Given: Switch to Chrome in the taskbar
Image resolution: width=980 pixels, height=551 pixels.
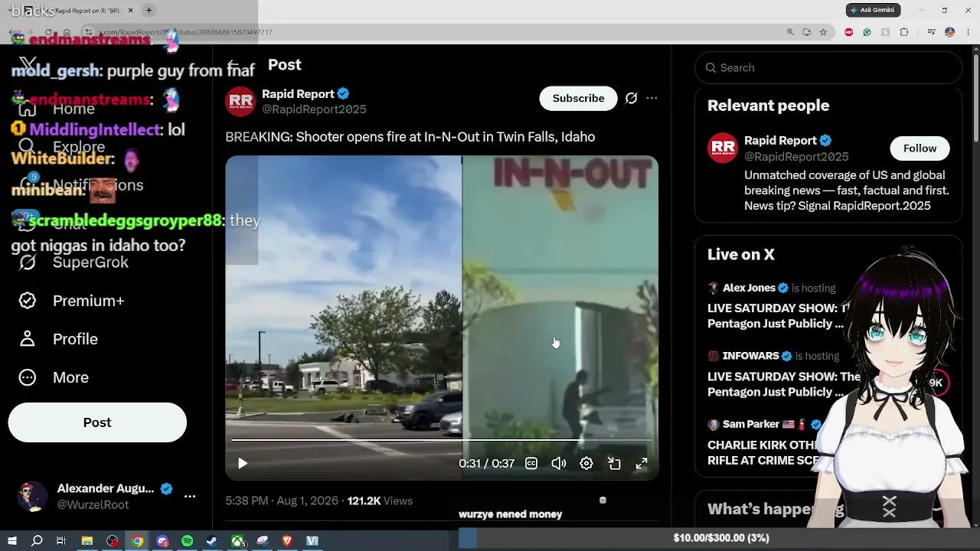Looking at the screenshot, I should (137, 541).
